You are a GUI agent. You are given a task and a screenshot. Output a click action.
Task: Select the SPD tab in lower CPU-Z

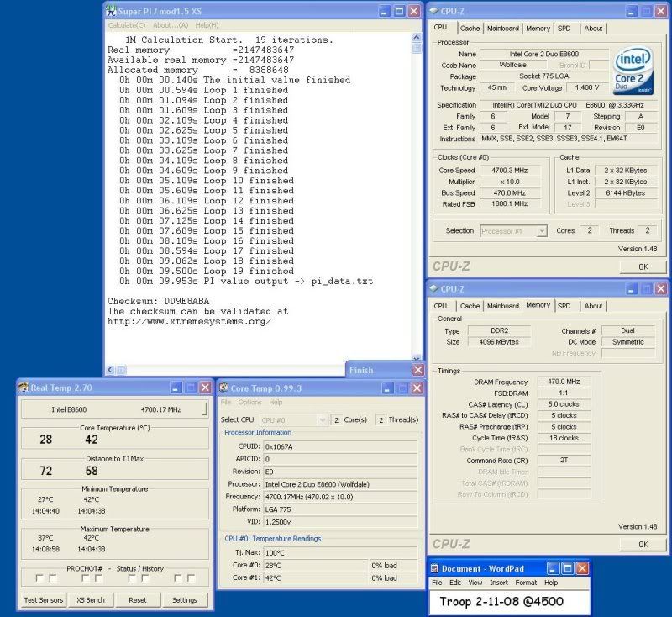tap(564, 306)
